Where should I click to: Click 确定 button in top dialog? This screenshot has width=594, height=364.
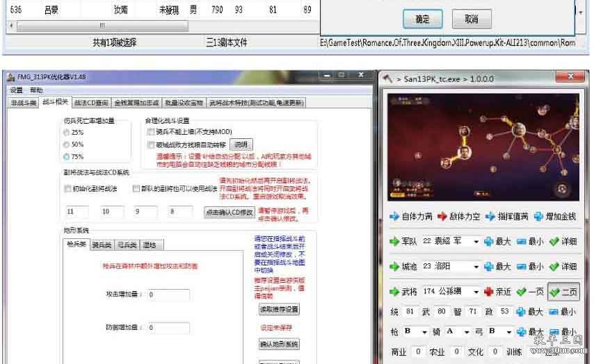coord(422,19)
